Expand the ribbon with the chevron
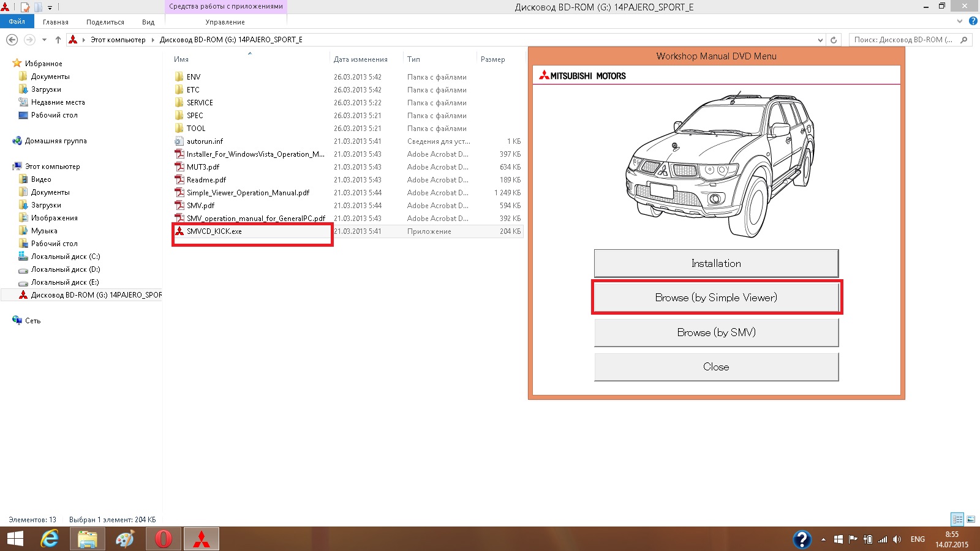The height and width of the screenshot is (551, 980). [960, 21]
